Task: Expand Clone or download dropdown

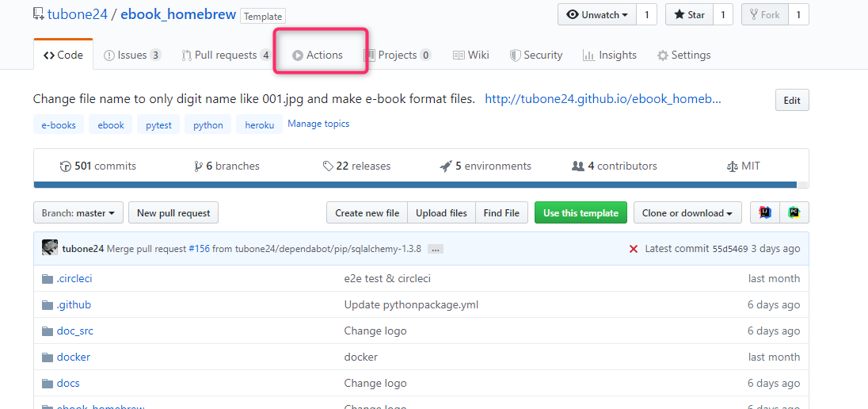Action: pyautogui.click(x=687, y=212)
